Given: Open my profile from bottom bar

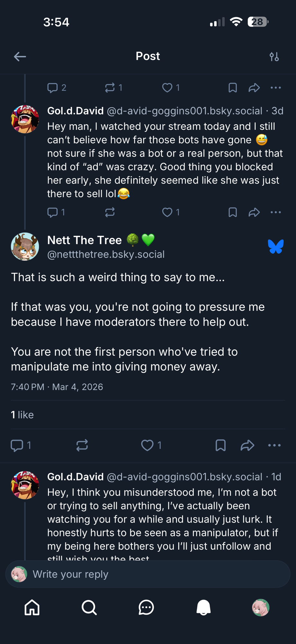Looking at the screenshot, I should (x=261, y=608).
